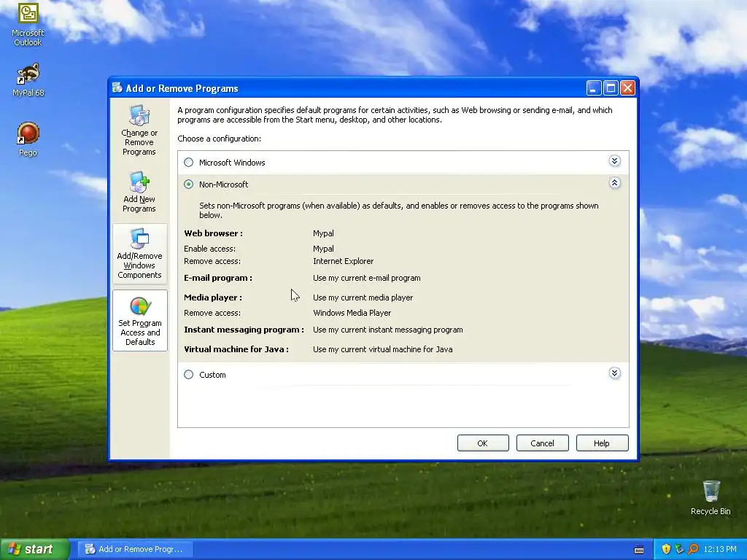
Task: Minimize the Add or Remove Programs window
Action: tap(594, 88)
